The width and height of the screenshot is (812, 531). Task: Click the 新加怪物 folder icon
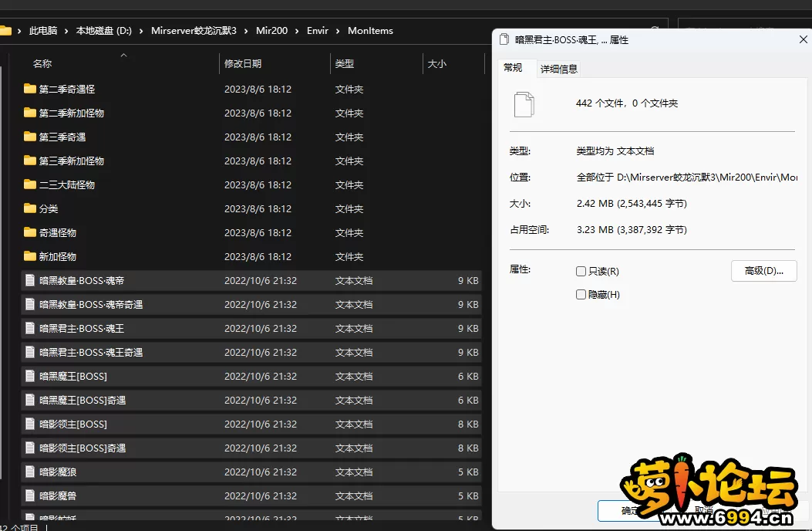pos(30,256)
